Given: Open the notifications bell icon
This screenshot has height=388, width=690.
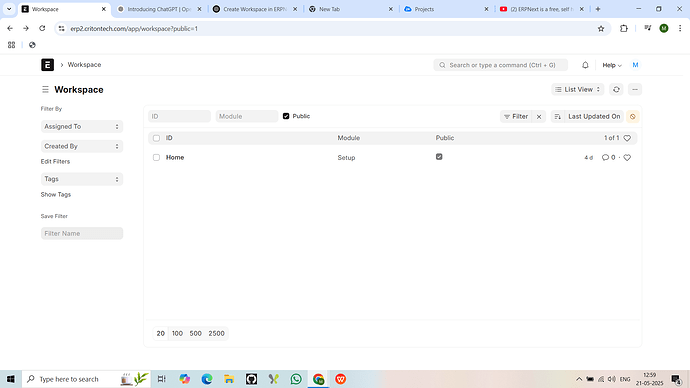Looking at the screenshot, I should (585, 65).
